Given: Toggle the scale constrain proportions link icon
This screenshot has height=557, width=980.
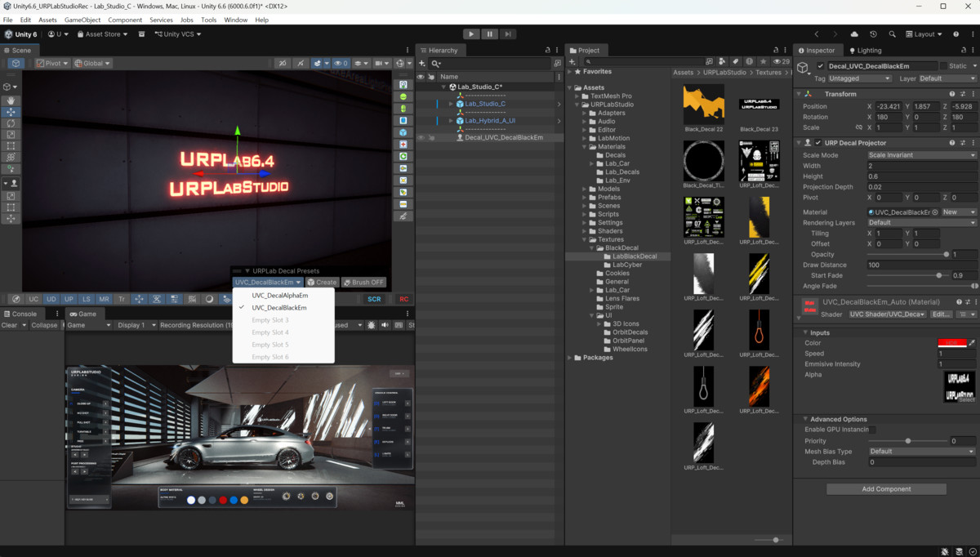Looking at the screenshot, I should pos(858,127).
